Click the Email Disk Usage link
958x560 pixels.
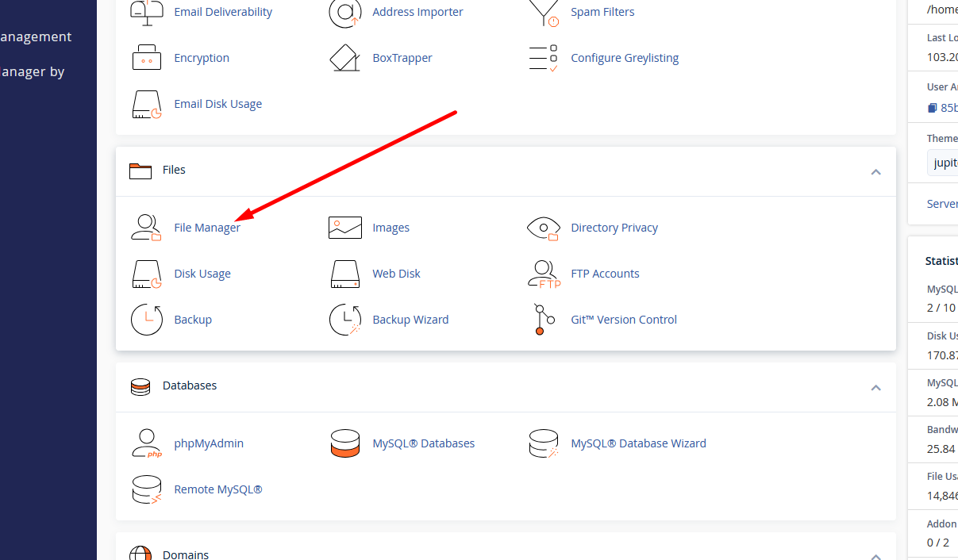[218, 104]
